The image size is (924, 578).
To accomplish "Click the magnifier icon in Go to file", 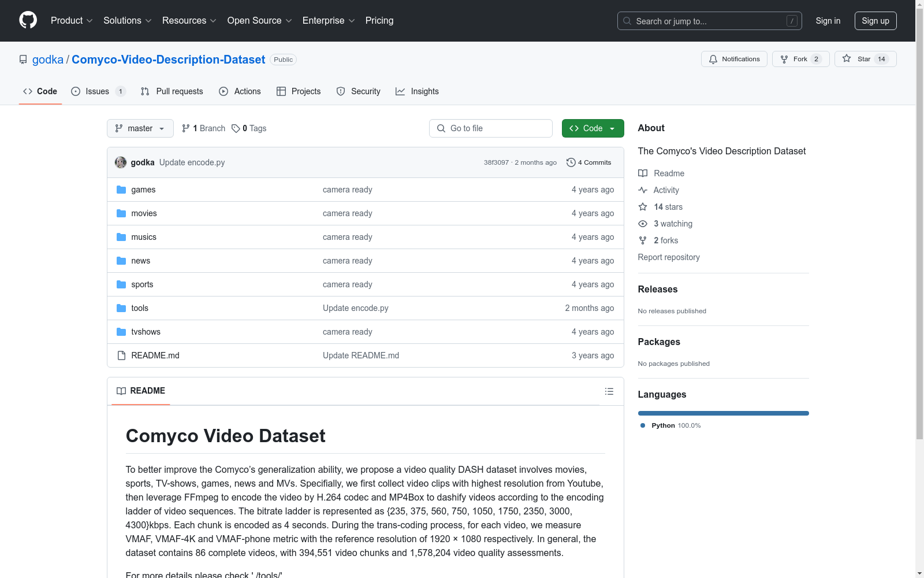I will coord(441,128).
